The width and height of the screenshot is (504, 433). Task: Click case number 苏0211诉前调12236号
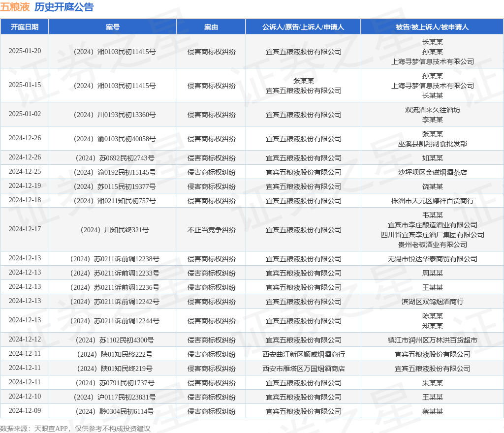tap(115, 287)
